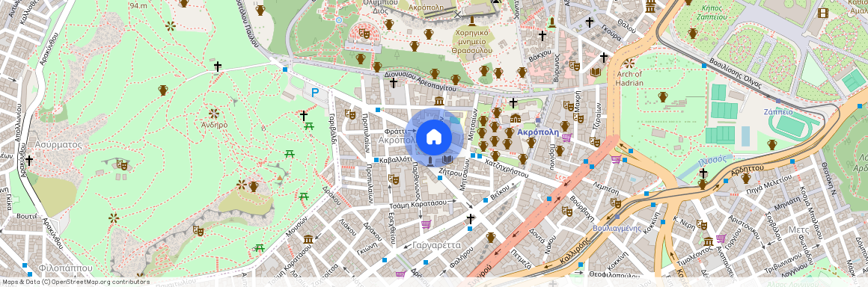Click the Γαργαρέττα neighborhood label
Image resolution: width=868 pixels, height=287 pixels.
(437, 244)
